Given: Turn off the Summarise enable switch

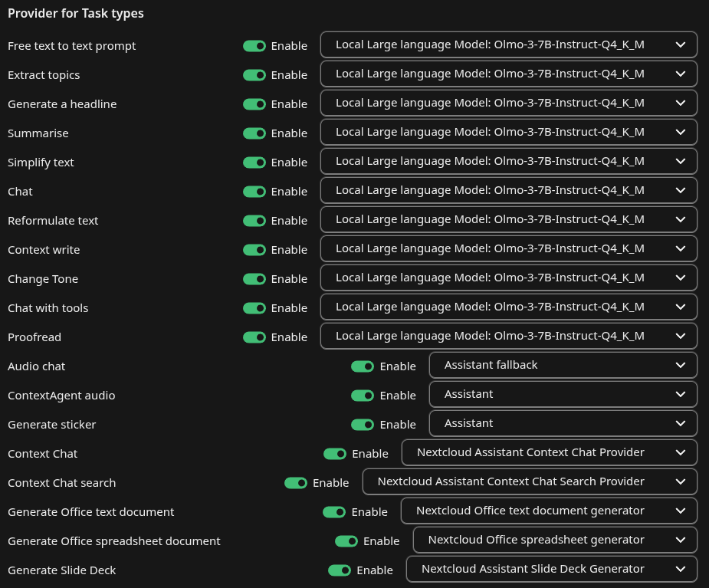Looking at the screenshot, I should point(254,133).
